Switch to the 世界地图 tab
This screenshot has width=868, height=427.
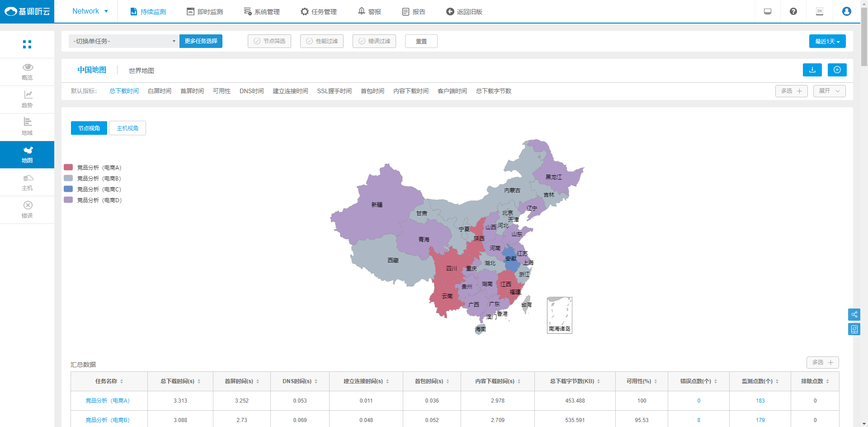tap(141, 71)
